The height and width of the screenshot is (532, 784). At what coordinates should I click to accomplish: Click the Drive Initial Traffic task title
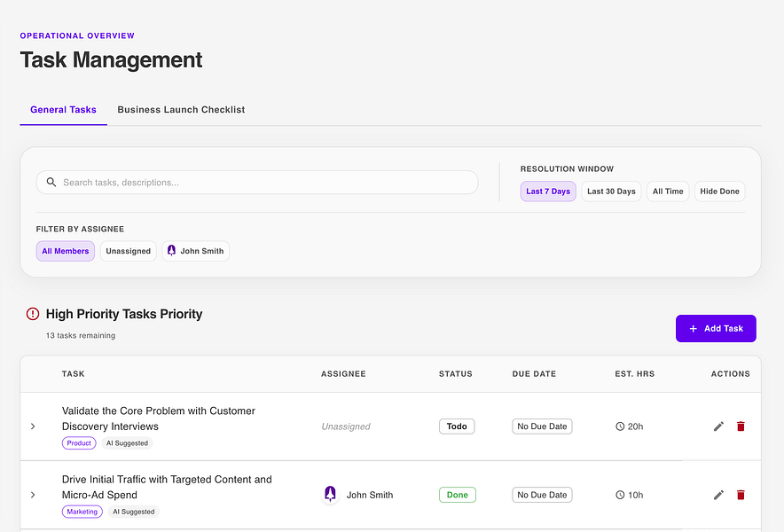coord(167,487)
